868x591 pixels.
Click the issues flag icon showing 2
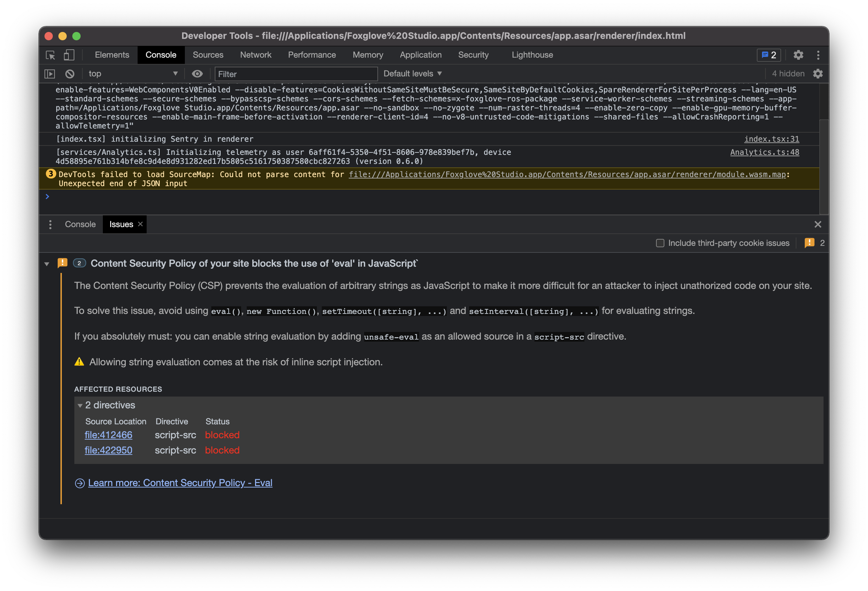point(769,55)
